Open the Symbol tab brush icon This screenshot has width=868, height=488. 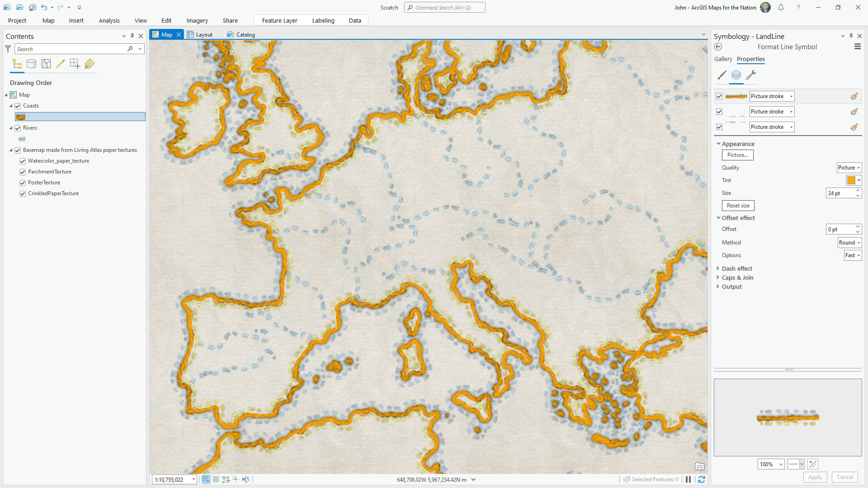pyautogui.click(x=722, y=75)
